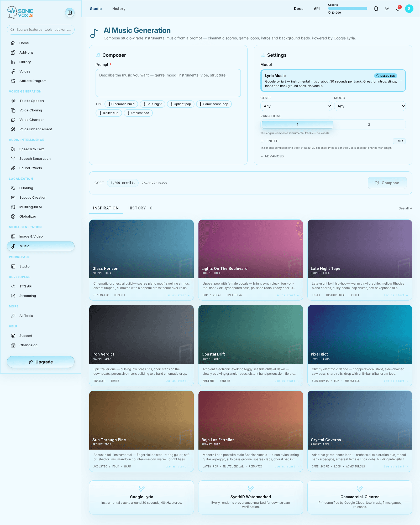Click the Multilingual AI icon
420x525 pixels.
[13, 207]
